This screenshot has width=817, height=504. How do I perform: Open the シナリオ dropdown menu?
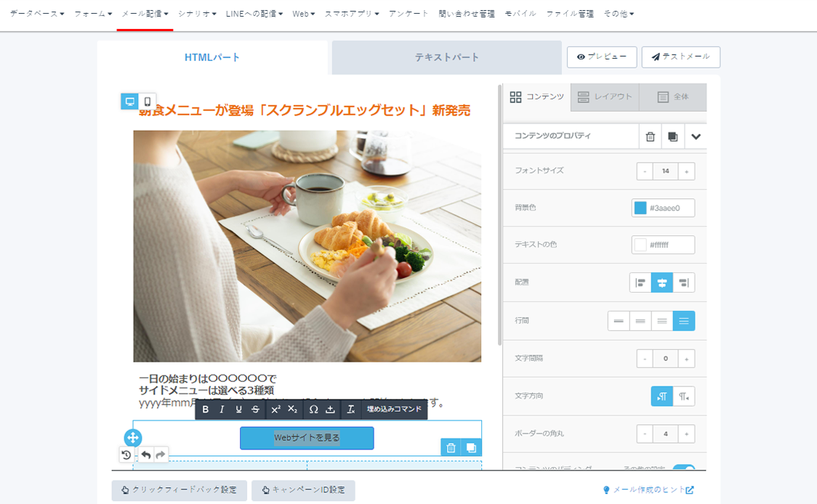pyautogui.click(x=197, y=14)
